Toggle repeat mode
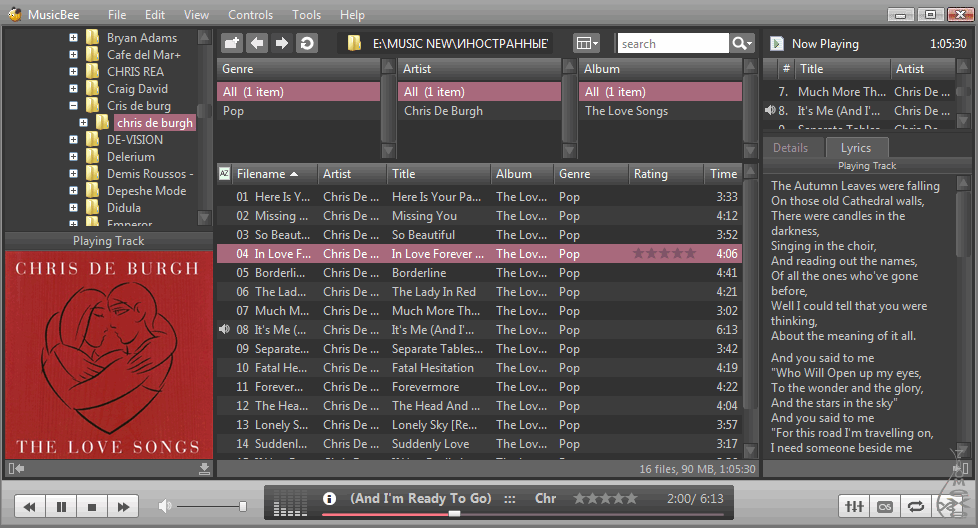The image size is (978, 528). pyautogui.click(x=915, y=506)
